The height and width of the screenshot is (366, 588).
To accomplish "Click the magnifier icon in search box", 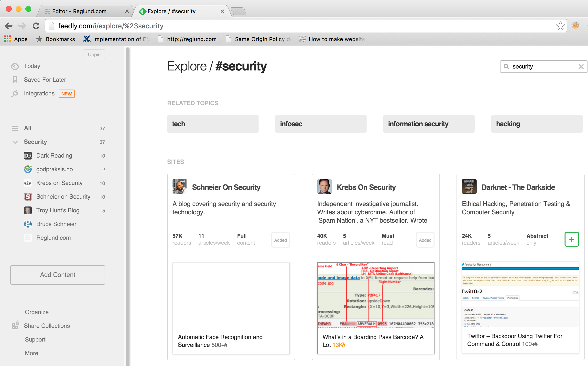I will pyautogui.click(x=506, y=67).
